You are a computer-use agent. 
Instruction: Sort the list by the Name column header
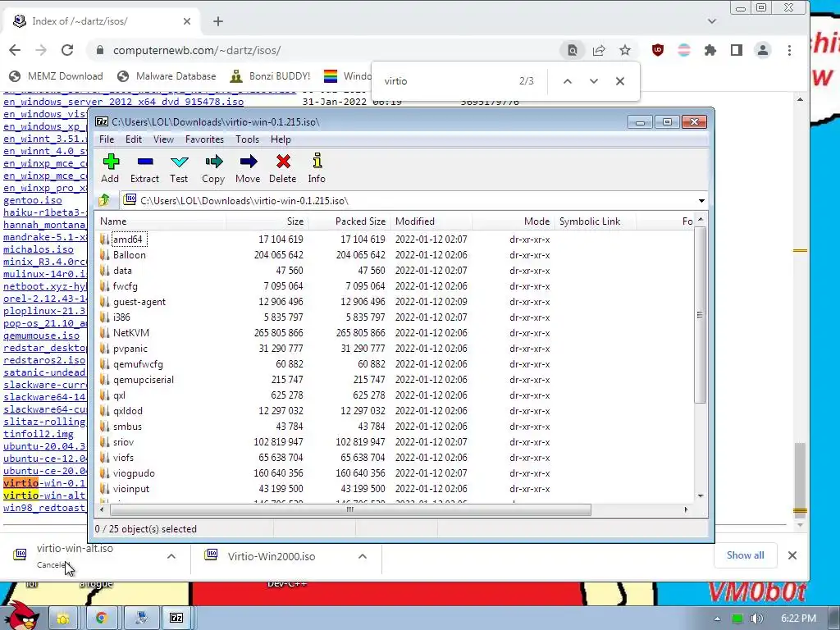161,221
